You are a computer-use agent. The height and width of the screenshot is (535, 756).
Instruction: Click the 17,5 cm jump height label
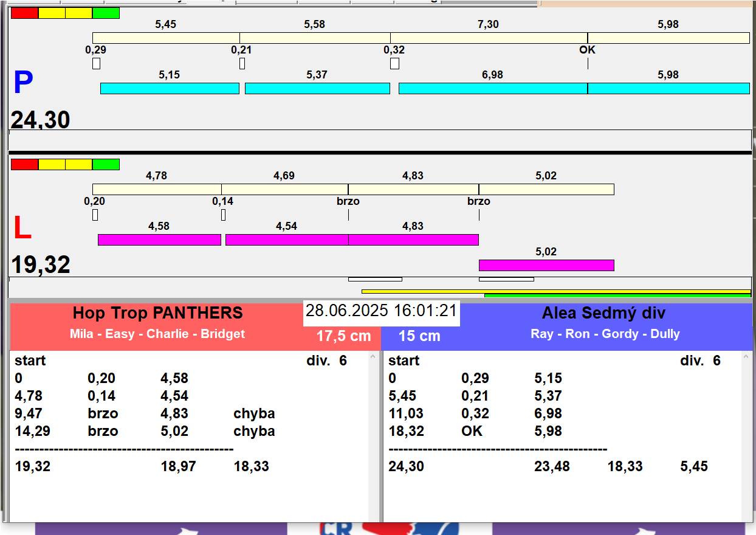pos(343,336)
